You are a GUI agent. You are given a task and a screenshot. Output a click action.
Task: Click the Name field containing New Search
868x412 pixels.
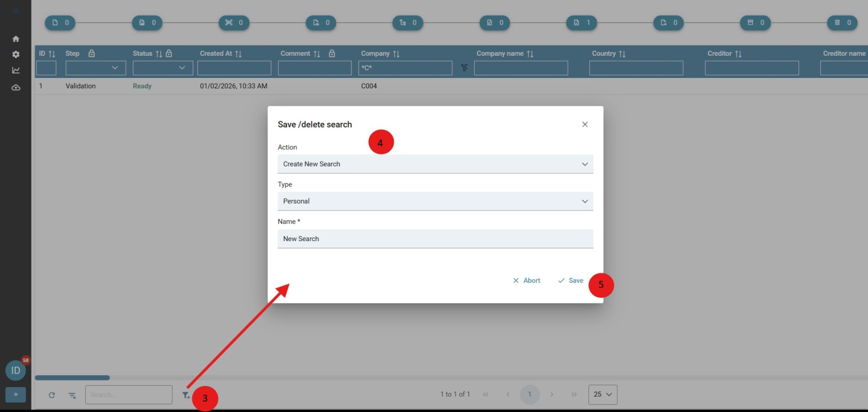(x=435, y=239)
